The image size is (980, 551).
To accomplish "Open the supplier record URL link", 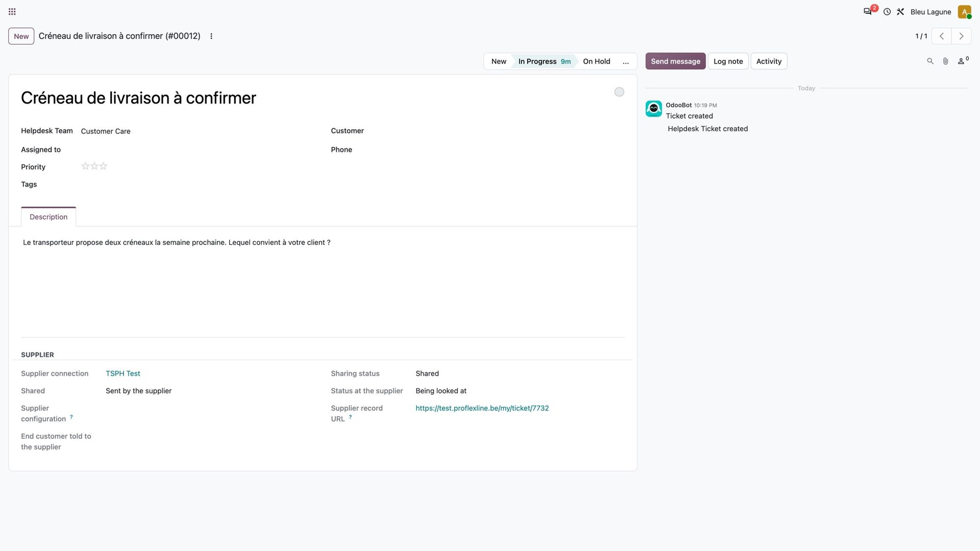I will pos(482,408).
